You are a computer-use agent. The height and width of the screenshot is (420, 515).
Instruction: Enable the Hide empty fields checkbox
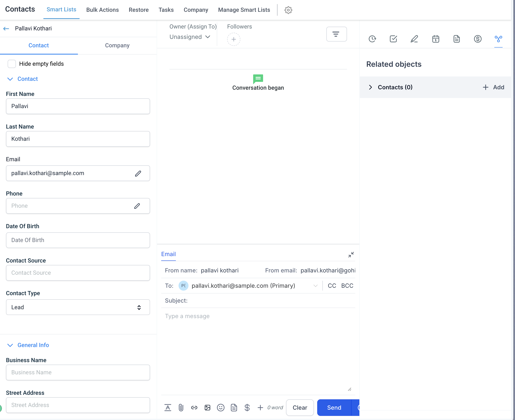[12, 64]
